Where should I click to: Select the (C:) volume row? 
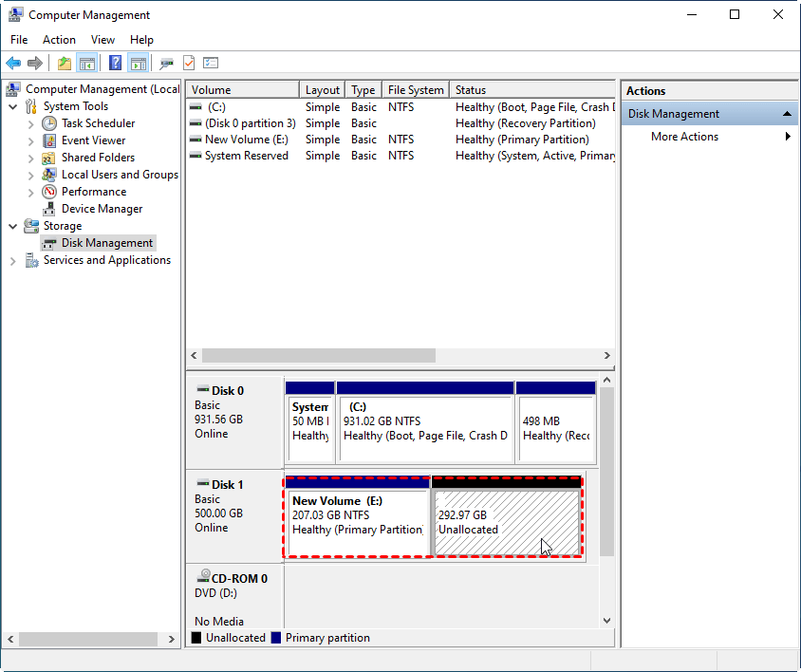coord(400,107)
